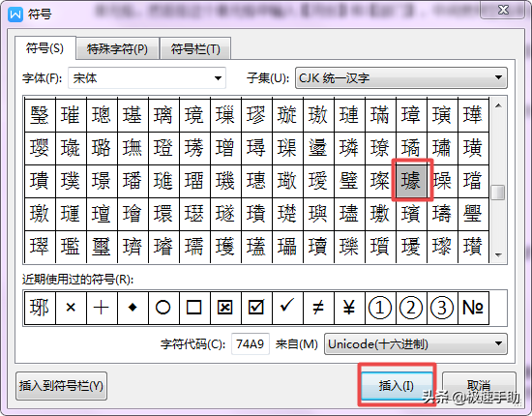The width and height of the screenshot is (532, 416).
Task: Select the character 璟 in grid
Action: pos(102,181)
